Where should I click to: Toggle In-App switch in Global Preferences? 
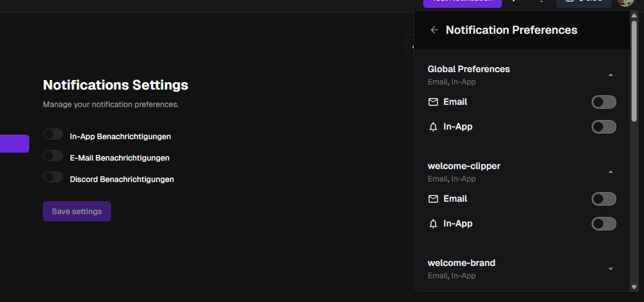603,127
